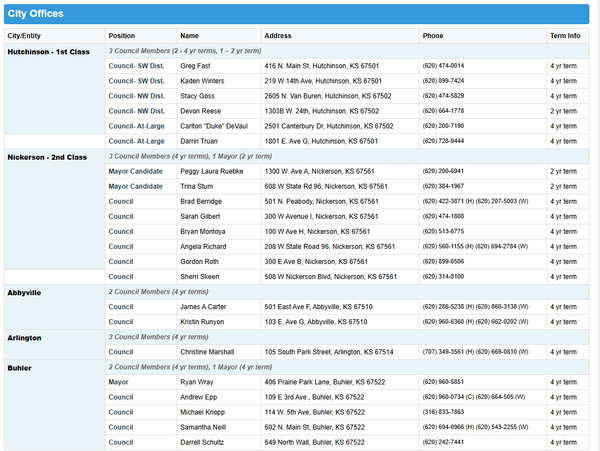Select Darrell Schultz's name
The width and height of the screenshot is (600, 451).
[x=202, y=442]
